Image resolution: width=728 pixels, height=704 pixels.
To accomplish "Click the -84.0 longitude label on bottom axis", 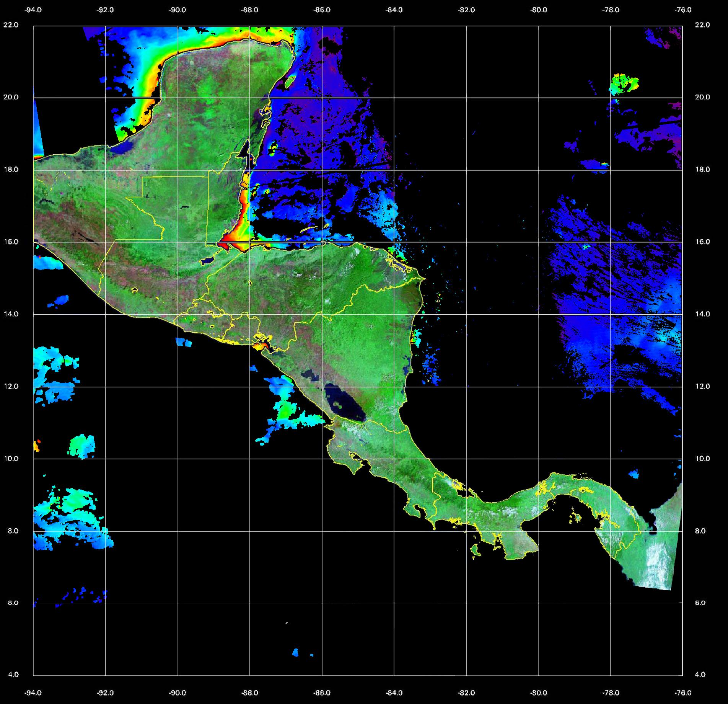I will pyautogui.click(x=394, y=693).
